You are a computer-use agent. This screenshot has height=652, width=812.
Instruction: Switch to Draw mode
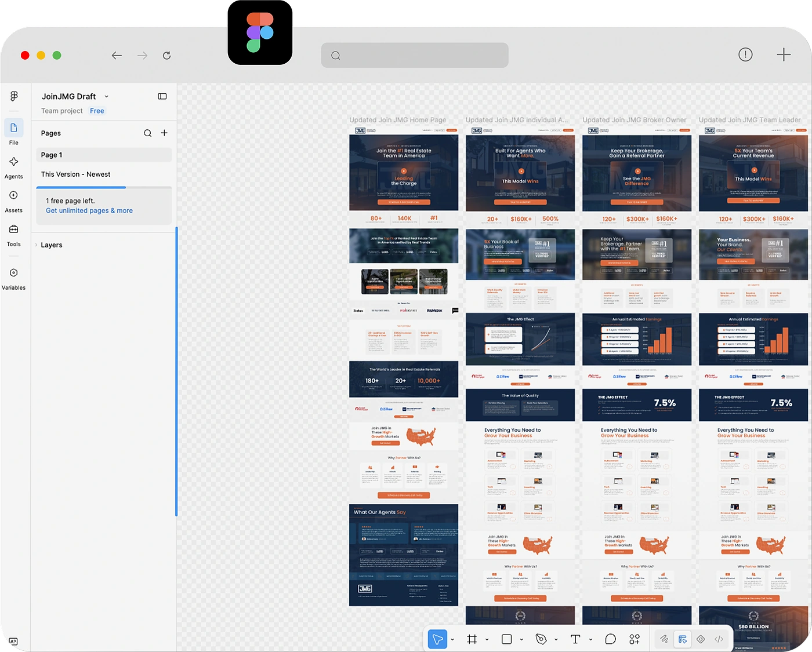[x=664, y=639]
